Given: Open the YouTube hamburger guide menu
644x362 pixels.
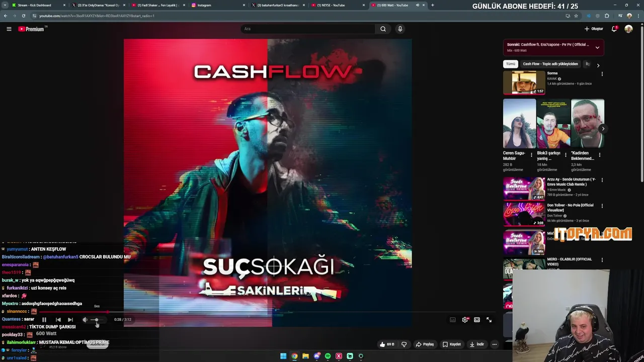Looking at the screenshot, I should click(9, 29).
